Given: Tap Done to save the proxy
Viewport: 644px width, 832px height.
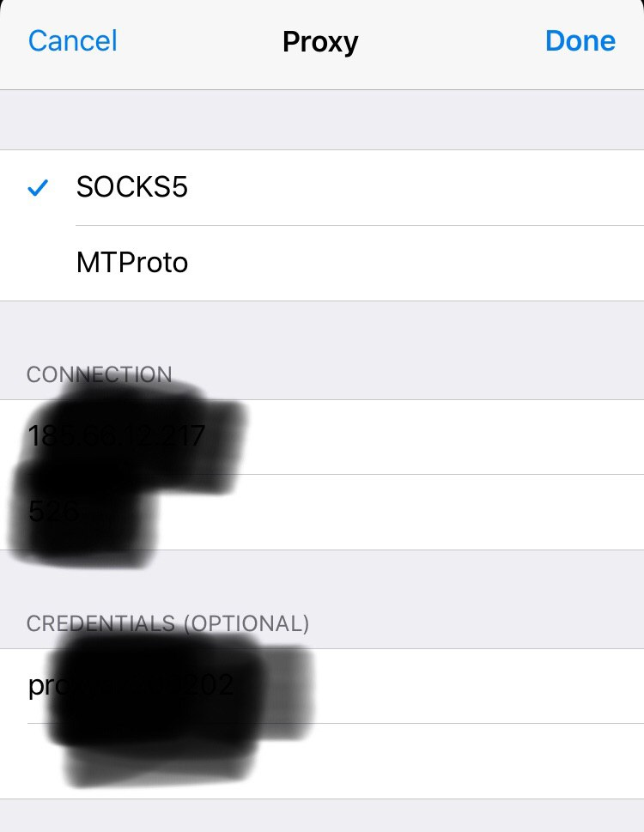Looking at the screenshot, I should [x=580, y=41].
